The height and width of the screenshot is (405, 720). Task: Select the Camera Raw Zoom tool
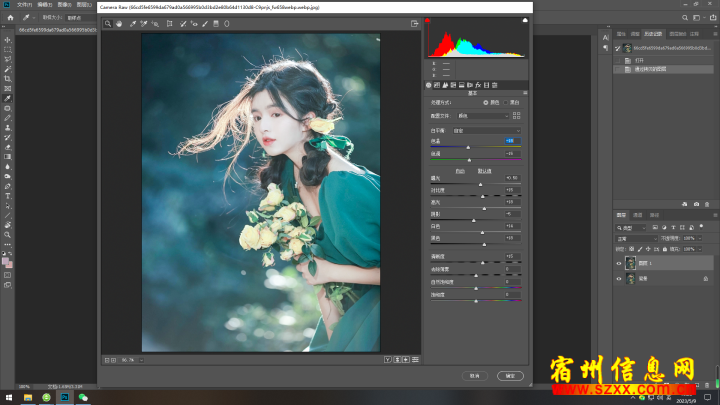pos(108,24)
